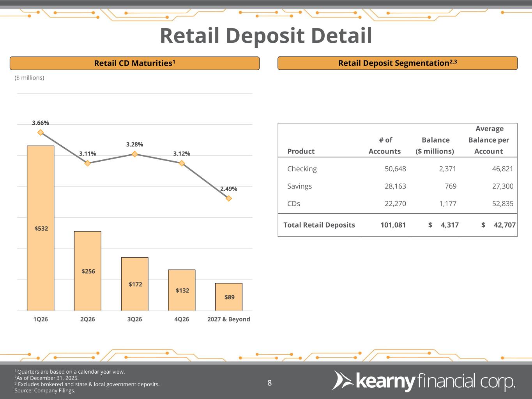Click the 3.66% diamond marker

click(41, 132)
